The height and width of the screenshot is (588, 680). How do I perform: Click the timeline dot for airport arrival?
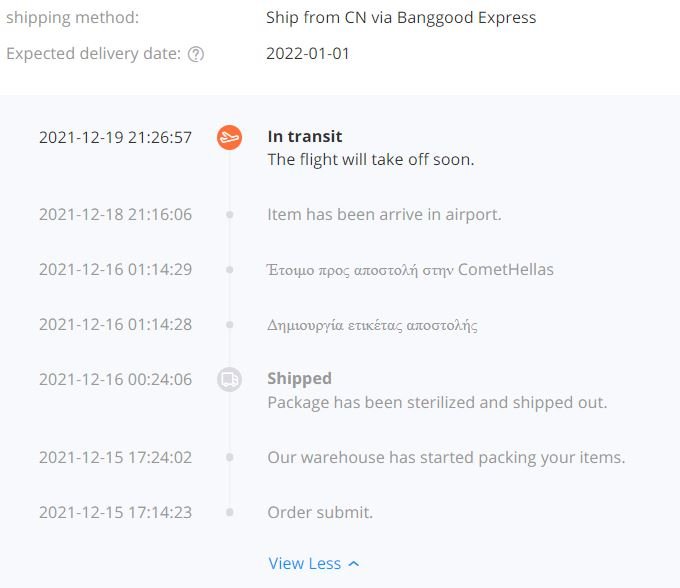(230, 214)
